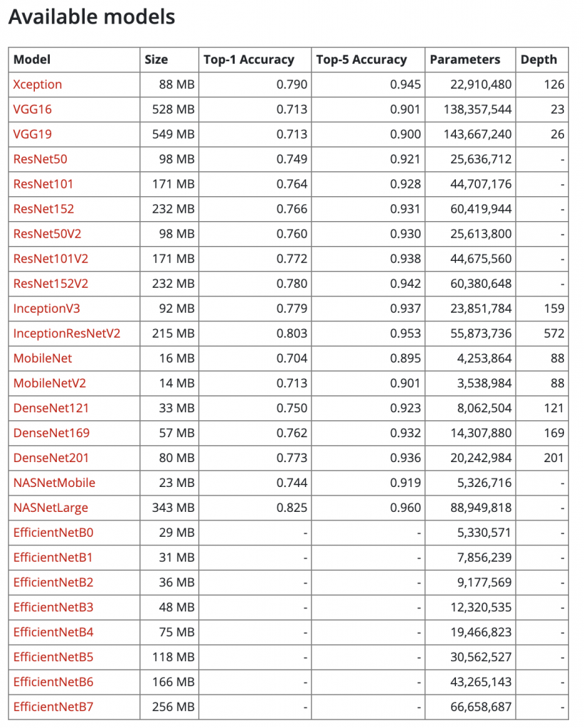Follow the InceptionV3 link
This screenshot has height=728, width=584.
46,309
